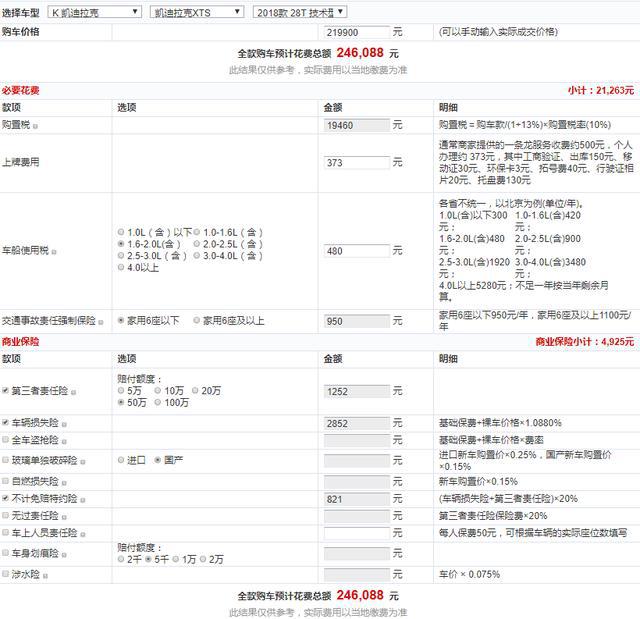The height and width of the screenshot is (619, 640).
Task: Select 2千 scratch coverage
Action: 121,559
